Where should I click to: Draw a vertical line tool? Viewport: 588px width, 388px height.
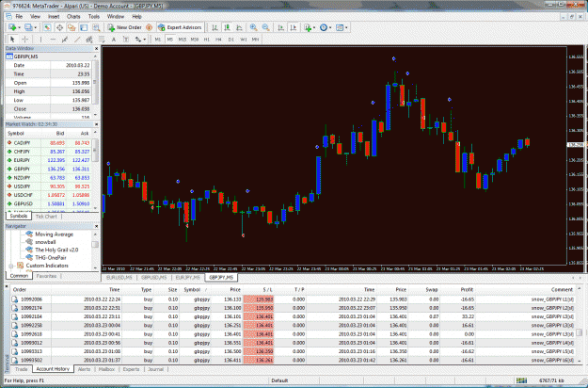(40, 39)
